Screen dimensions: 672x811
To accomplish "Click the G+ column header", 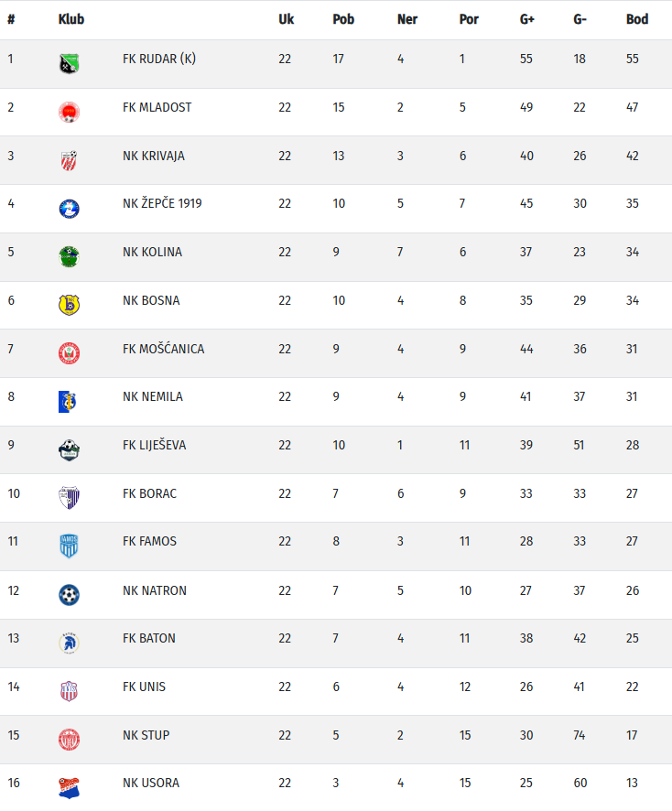I will pyautogui.click(x=527, y=19).
